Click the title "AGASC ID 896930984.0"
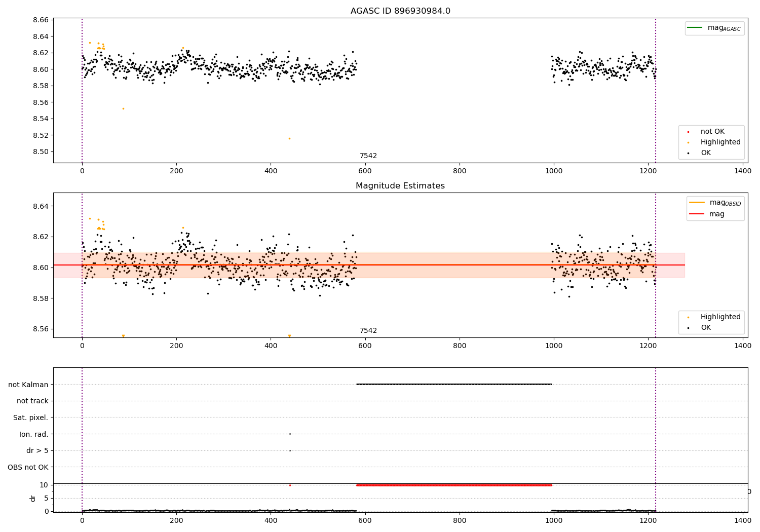 (x=400, y=11)
